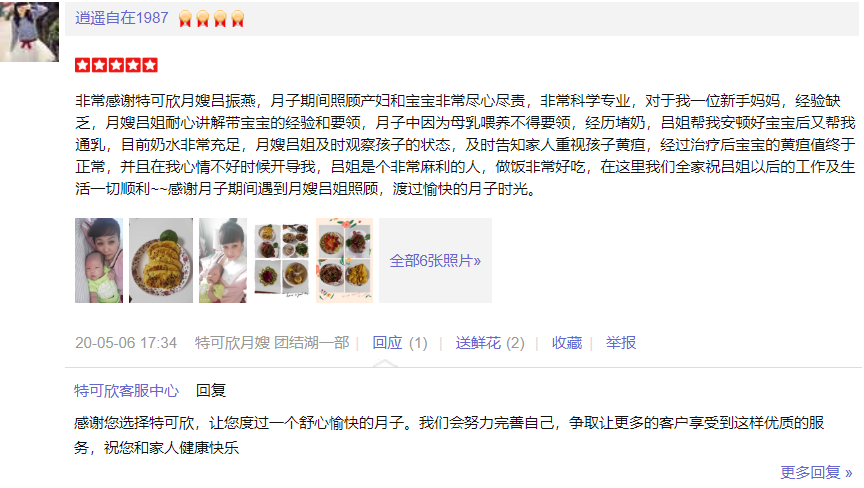
Task: Open the four-dish collage photo
Action: click(x=282, y=261)
